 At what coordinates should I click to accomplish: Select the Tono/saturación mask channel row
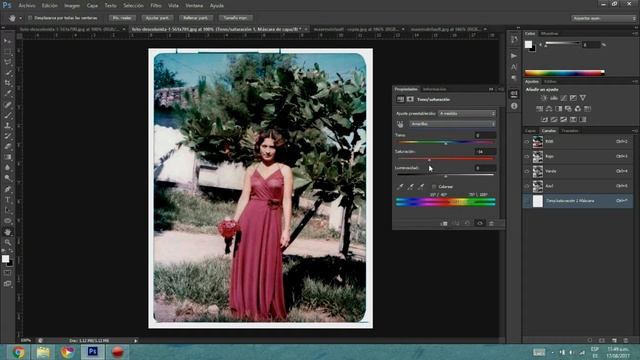coord(578,201)
